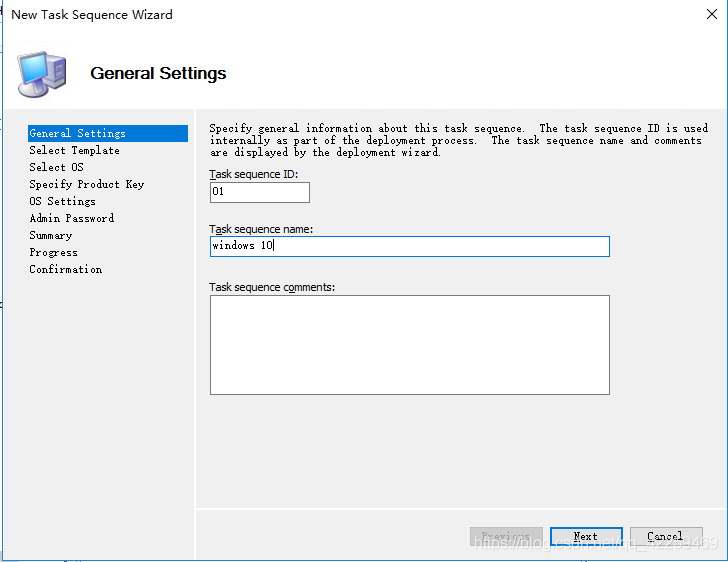
Task: Open the Select OS step
Action: 56,168
